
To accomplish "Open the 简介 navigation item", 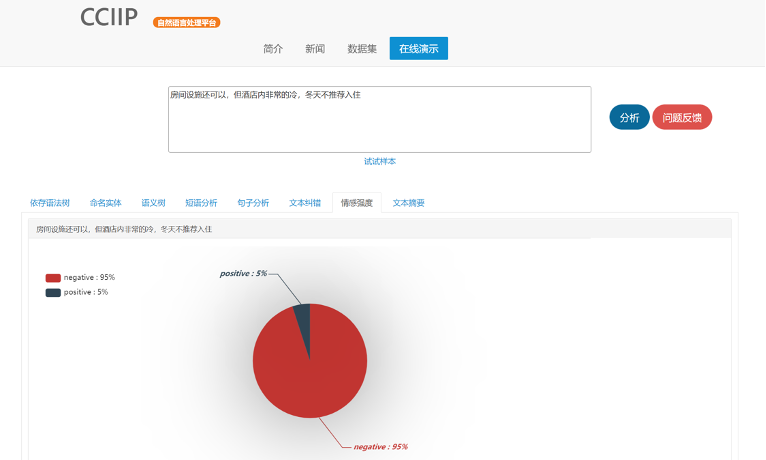I will click(273, 48).
